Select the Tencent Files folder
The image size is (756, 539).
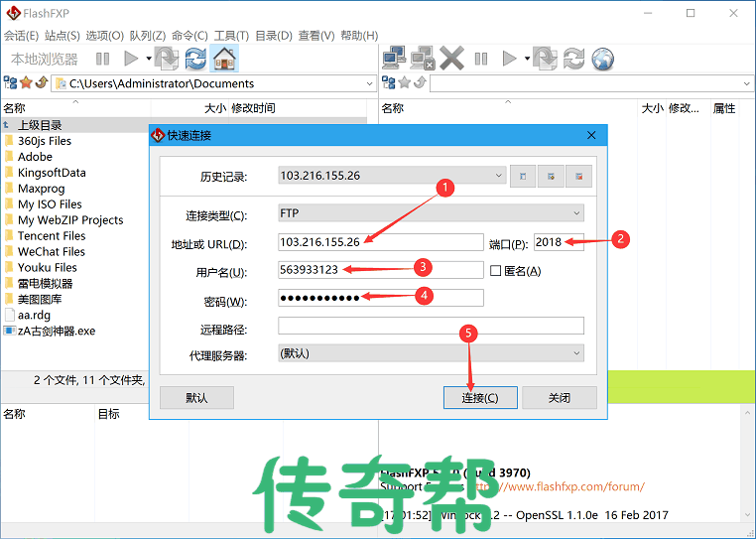point(52,236)
